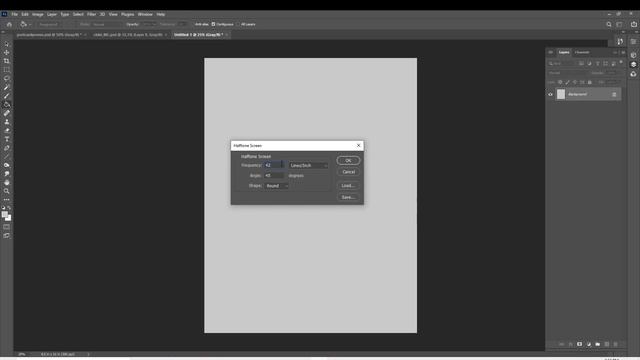
Task: Open the Plugins menu
Action: 127,14
